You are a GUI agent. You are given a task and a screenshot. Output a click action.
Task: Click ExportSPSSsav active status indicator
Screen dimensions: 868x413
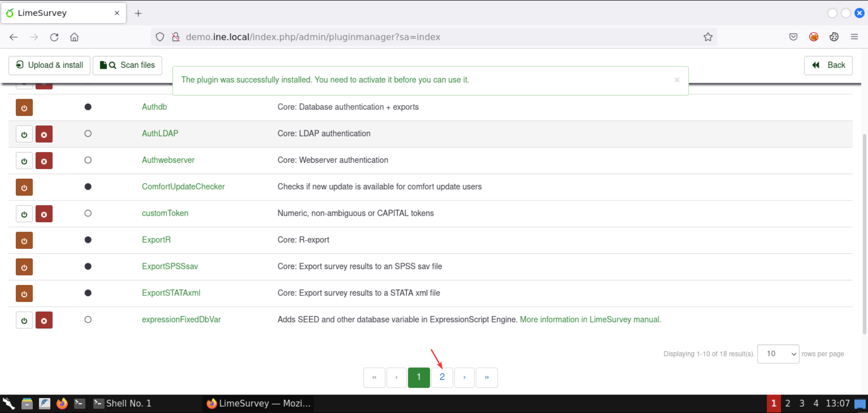(88, 266)
